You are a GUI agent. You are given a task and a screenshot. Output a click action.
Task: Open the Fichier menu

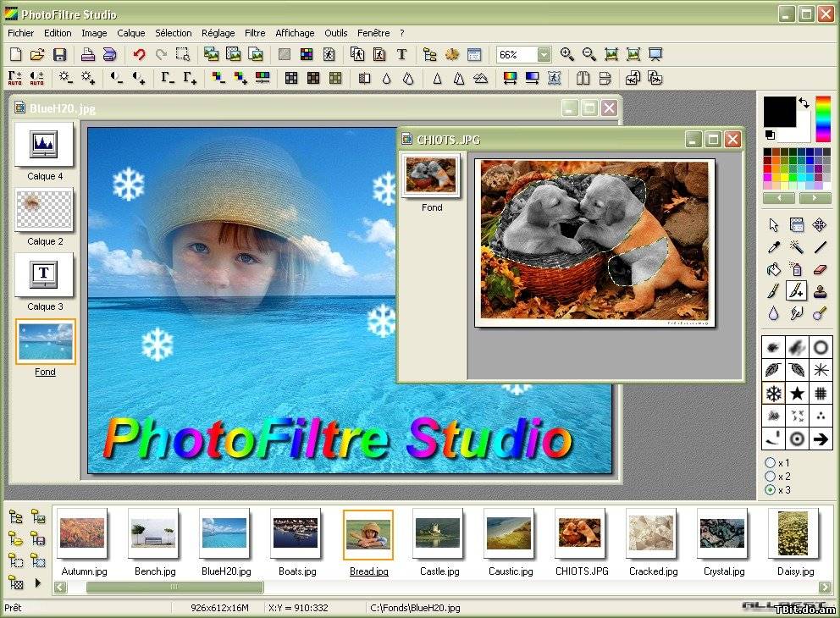[20, 33]
